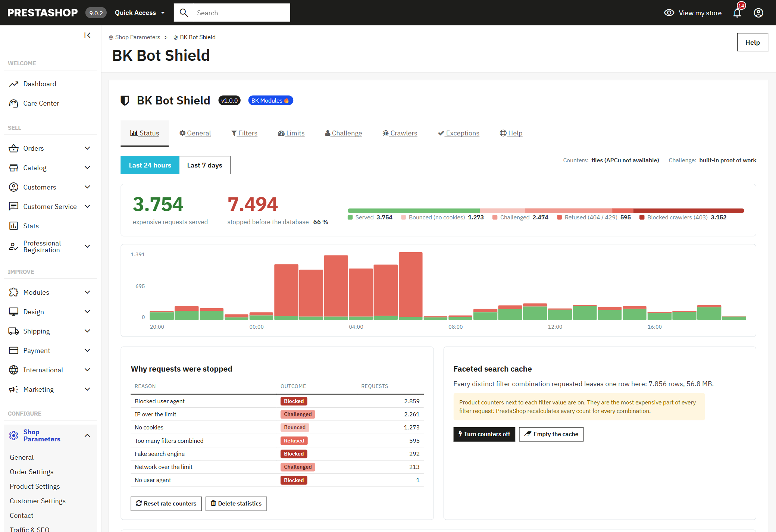Open Product Settings submenu item
Viewport: 776px width, 532px height.
[35, 486]
